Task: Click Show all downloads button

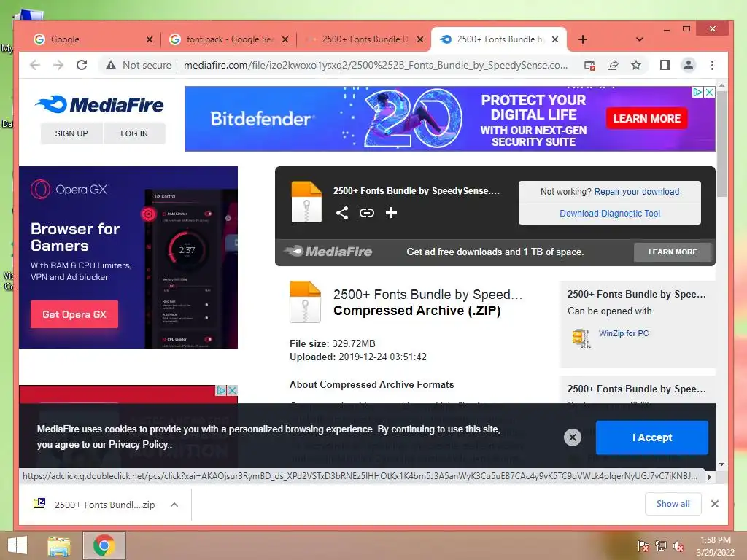Action: point(673,504)
